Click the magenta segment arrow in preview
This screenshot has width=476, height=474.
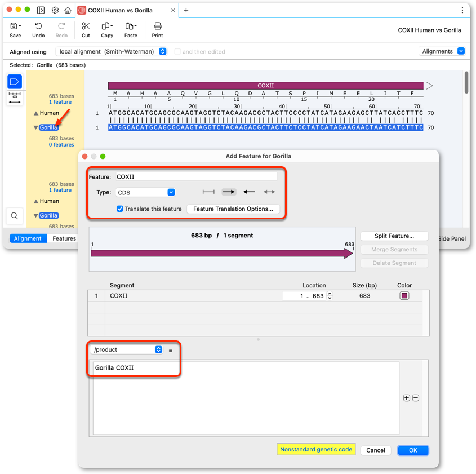click(222, 253)
